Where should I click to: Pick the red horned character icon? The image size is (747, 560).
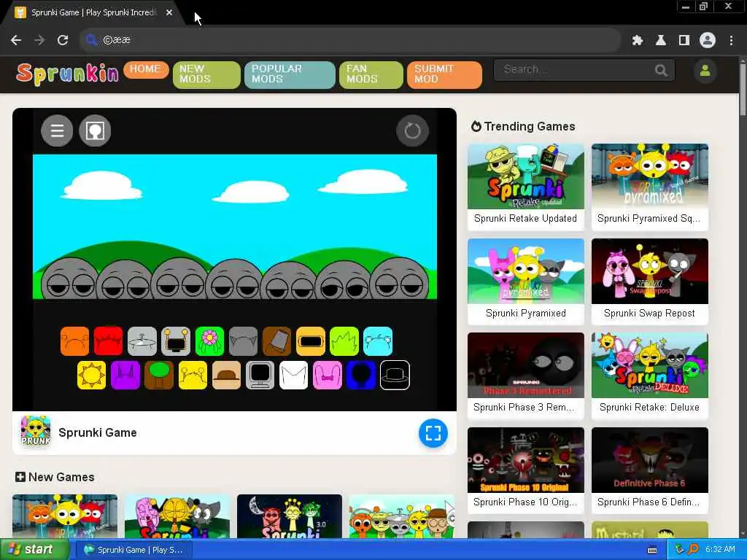[108, 341]
